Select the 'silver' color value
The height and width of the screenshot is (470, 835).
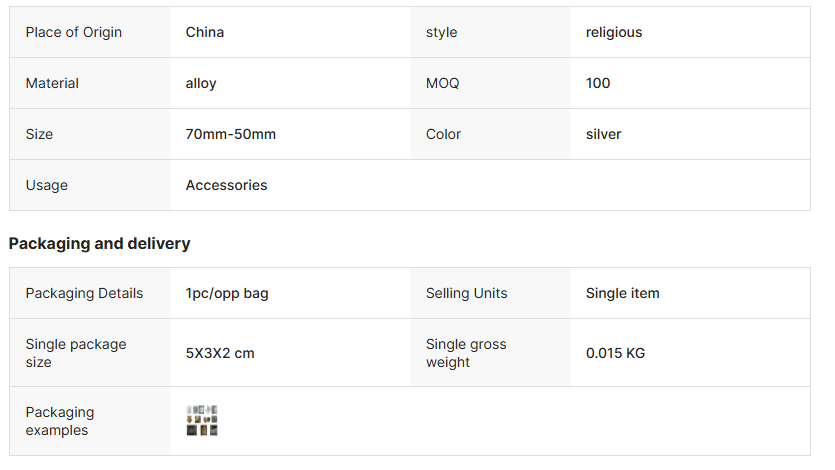[604, 134]
